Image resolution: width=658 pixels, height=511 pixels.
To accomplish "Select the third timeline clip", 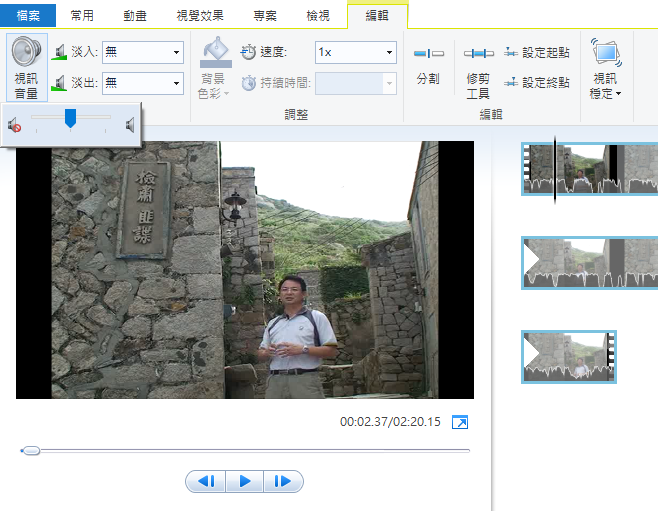I will [x=569, y=357].
